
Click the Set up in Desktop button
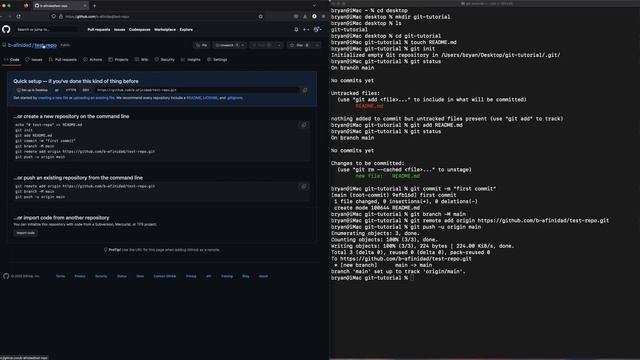(32, 90)
